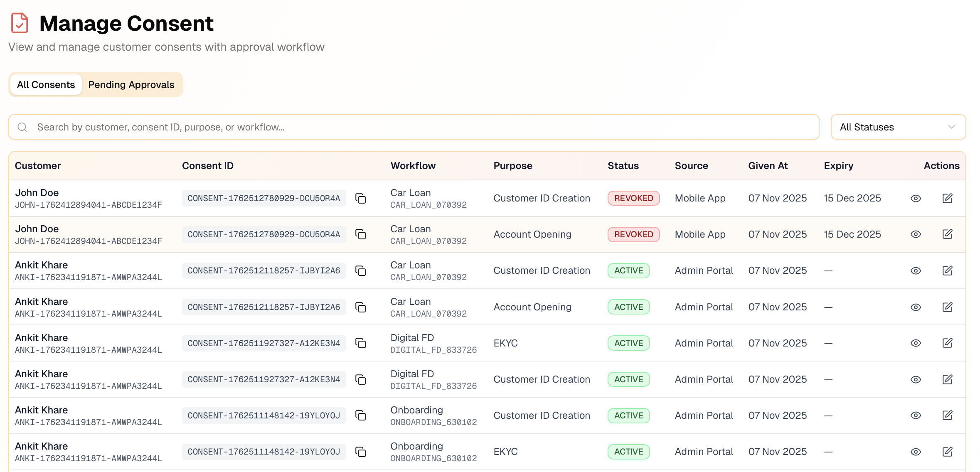The width and height of the screenshot is (980, 472).
Task: Switch to the Pending Approvals tab
Action: tap(131, 84)
